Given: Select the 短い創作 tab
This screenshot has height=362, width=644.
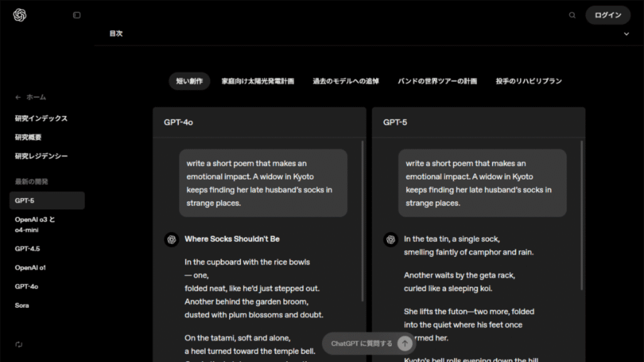Looking at the screenshot, I should click(x=189, y=81).
